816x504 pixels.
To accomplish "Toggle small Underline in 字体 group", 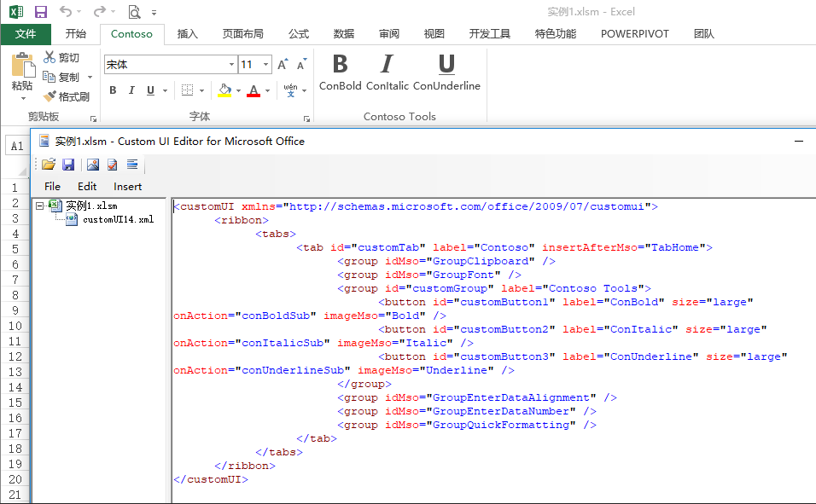I will (x=150, y=90).
